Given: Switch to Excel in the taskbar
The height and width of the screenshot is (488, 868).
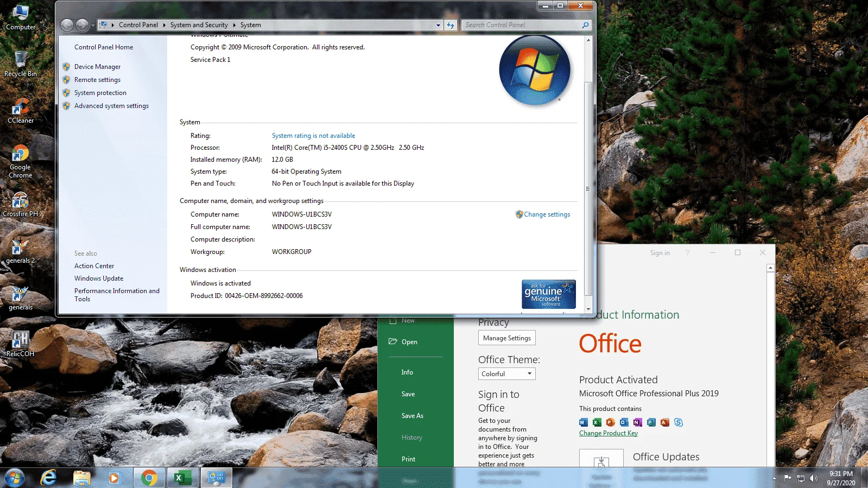Looking at the screenshot, I should point(182,478).
